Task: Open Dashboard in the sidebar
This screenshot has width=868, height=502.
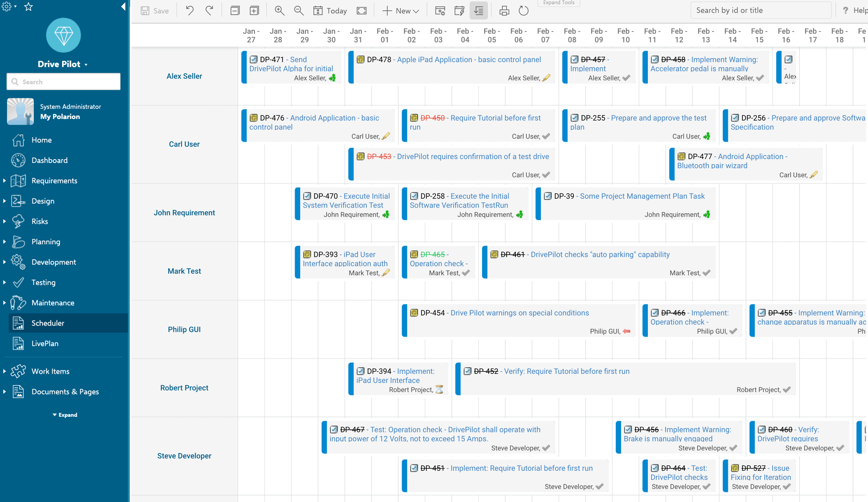Action: (x=49, y=160)
